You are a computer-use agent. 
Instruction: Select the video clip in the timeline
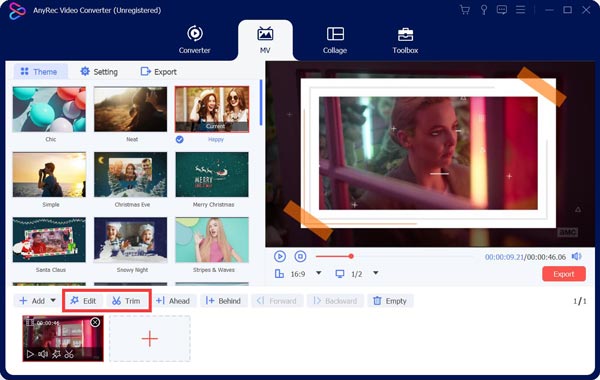click(x=63, y=338)
